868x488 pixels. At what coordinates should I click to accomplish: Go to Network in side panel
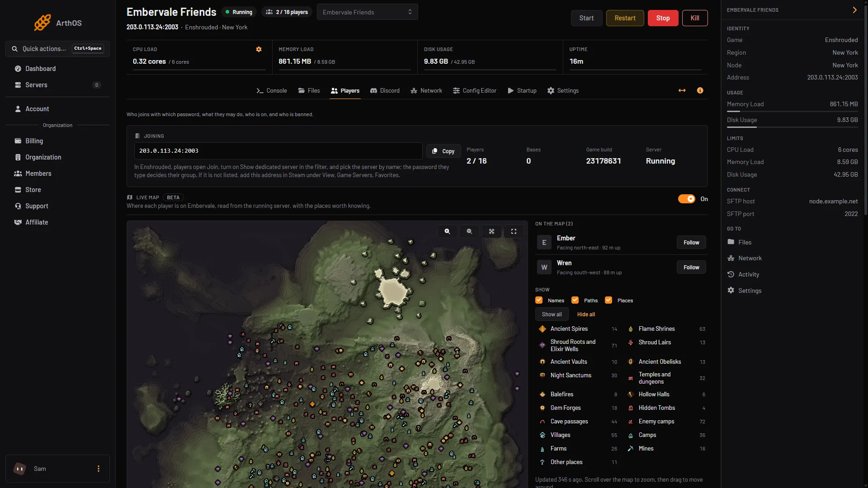744,258
